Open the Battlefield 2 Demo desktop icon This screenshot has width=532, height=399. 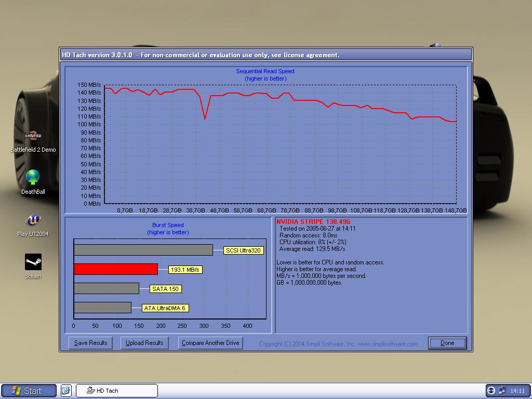[x=33, y=141]
